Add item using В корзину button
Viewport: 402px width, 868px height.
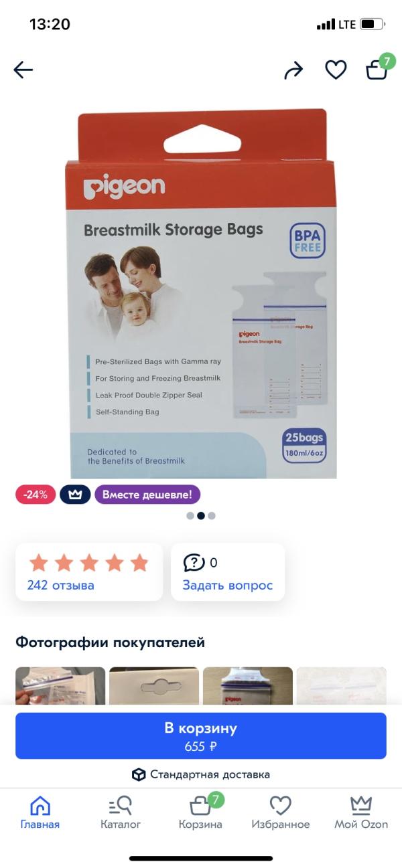point(201,735)
